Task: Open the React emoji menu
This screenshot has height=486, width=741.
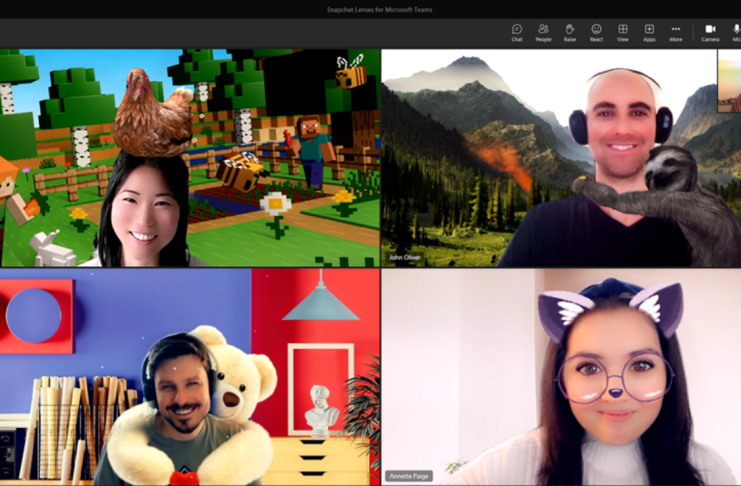Action: [596, 33]
